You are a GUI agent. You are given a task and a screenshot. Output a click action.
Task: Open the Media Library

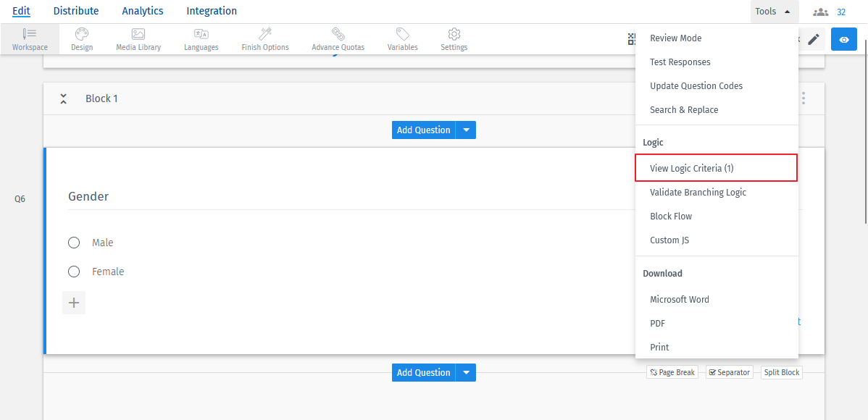pos(138,39)
